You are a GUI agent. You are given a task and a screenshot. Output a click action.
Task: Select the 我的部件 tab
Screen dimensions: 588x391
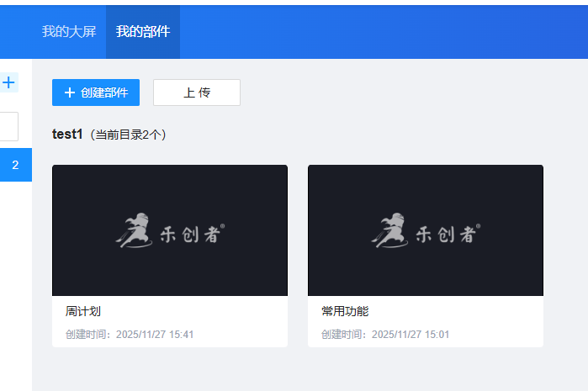(143, 32)
